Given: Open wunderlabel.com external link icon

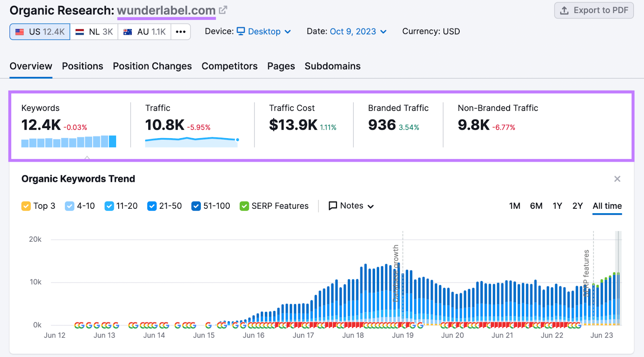Looking at the screenshot, I should [x=223, y=10].
